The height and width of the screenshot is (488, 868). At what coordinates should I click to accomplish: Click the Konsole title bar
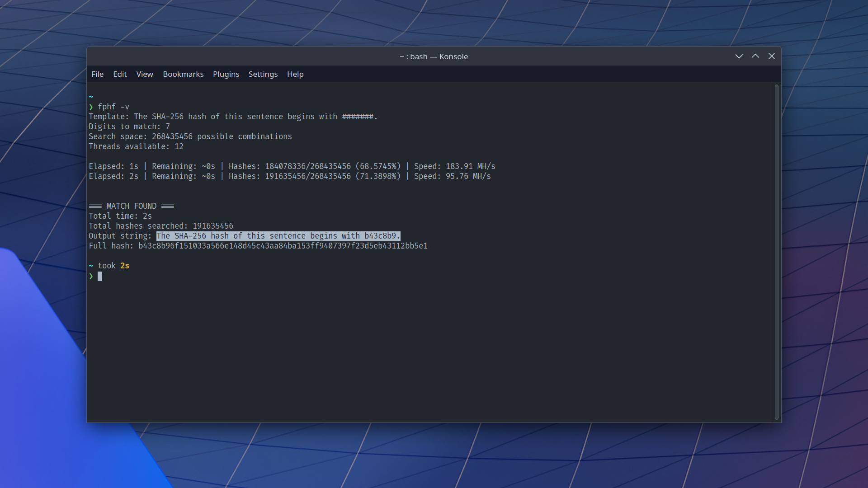[433, 56]
